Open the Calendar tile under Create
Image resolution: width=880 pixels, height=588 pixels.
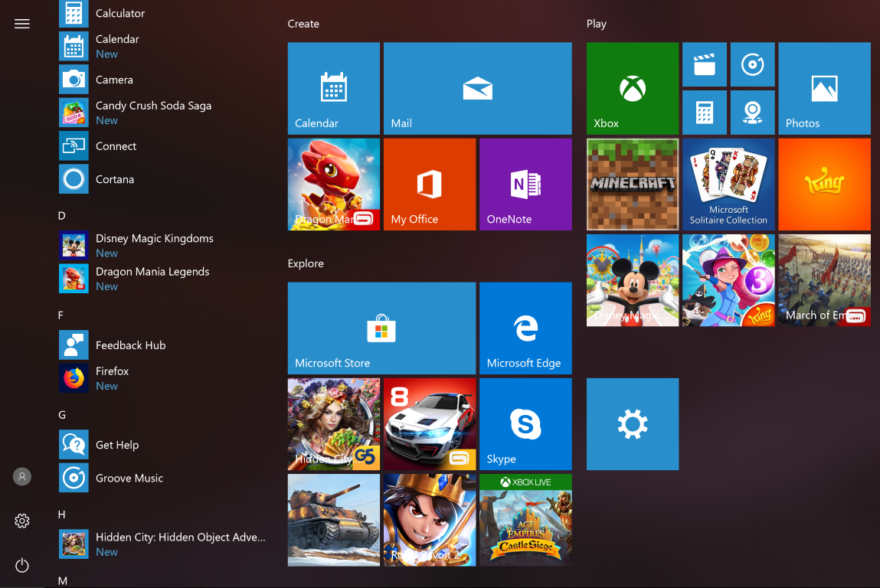333,88
